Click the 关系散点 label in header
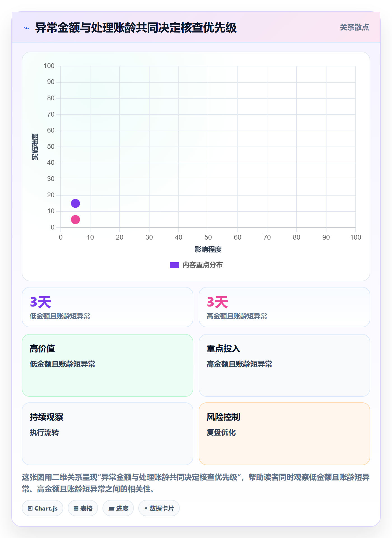This screenshot has height=538, width=392. (x=354, y=27)
